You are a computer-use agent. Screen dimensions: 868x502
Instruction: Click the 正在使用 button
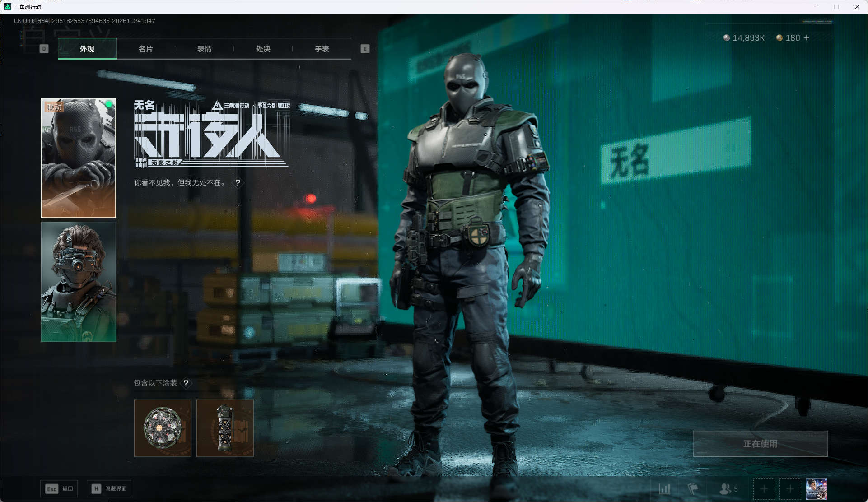pyautogui.click(x=761, y=444)
